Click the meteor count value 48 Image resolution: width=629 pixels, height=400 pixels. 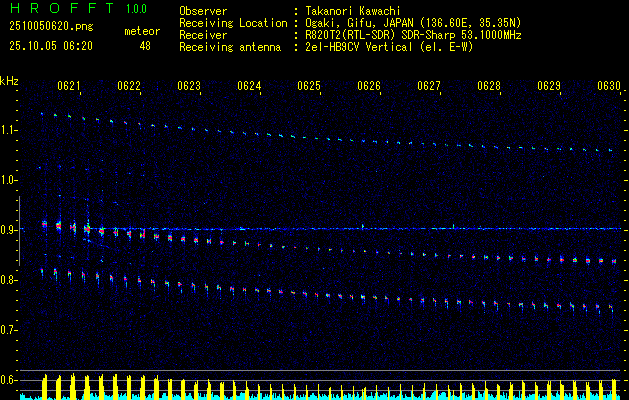(145, 45)
